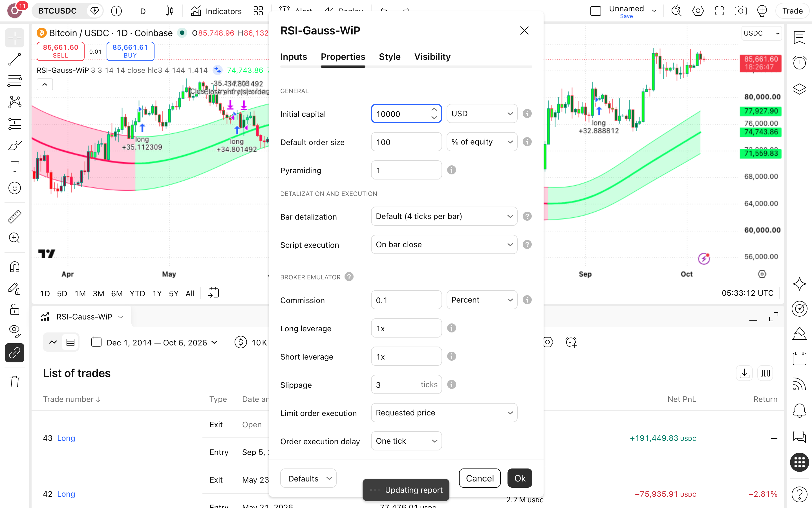The width and height of the screenshot is (812, 508).
Task: Select the Properties tab
Action: [x=343, y=57]
